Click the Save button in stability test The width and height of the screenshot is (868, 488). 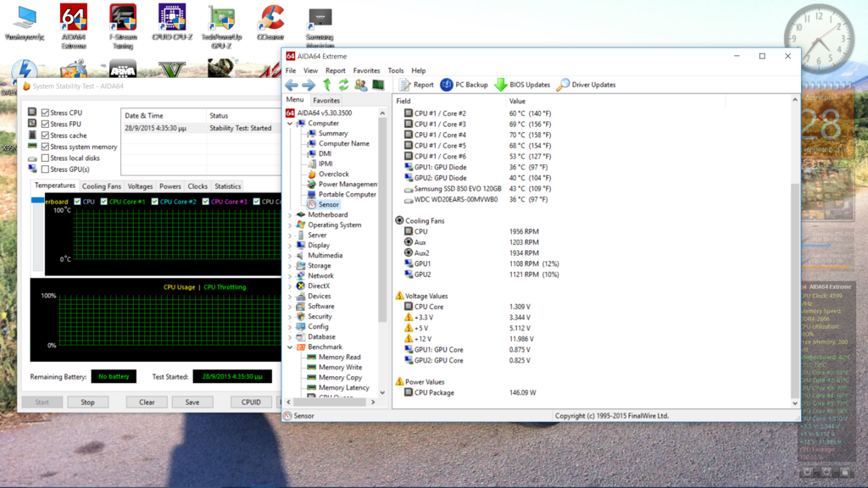click(192, 402)
